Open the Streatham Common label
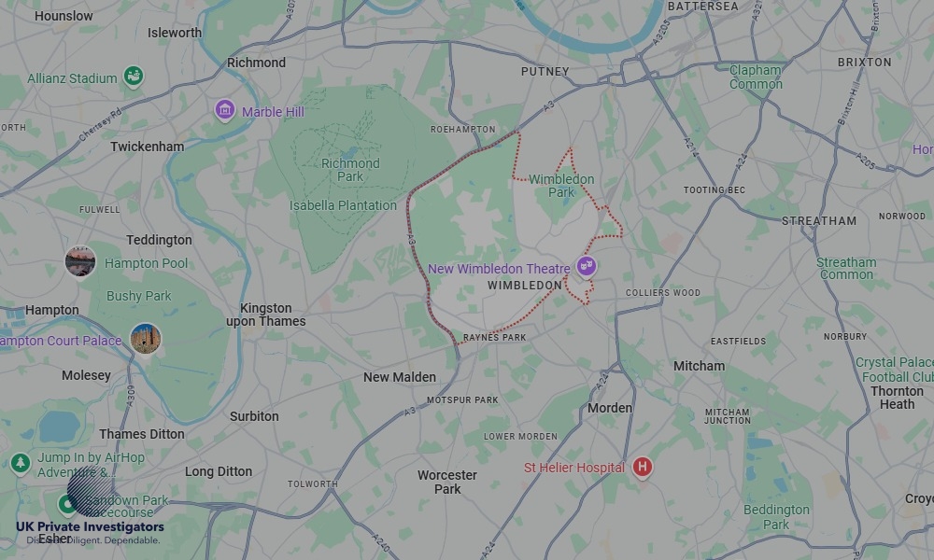Viewport: 934px width, 560px height. (x=846, y=269)
